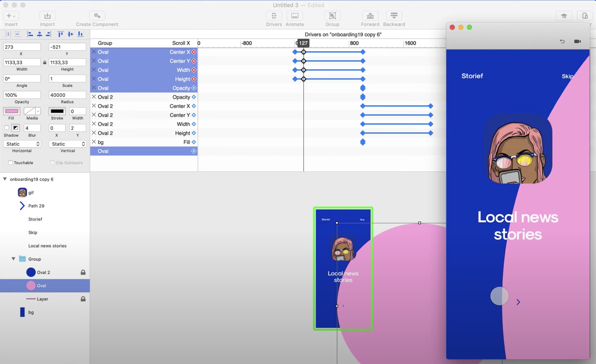Click the Create Component icon
This screenshot has width=596, height=364.
(97, 16)
